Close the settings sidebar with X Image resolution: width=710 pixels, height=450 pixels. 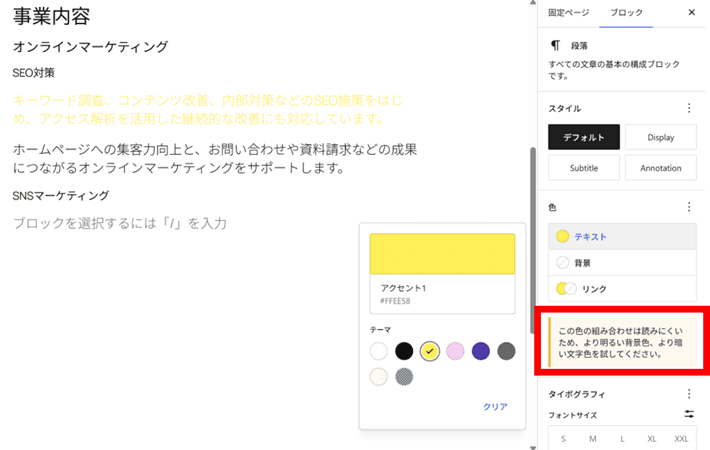point(691,12)
